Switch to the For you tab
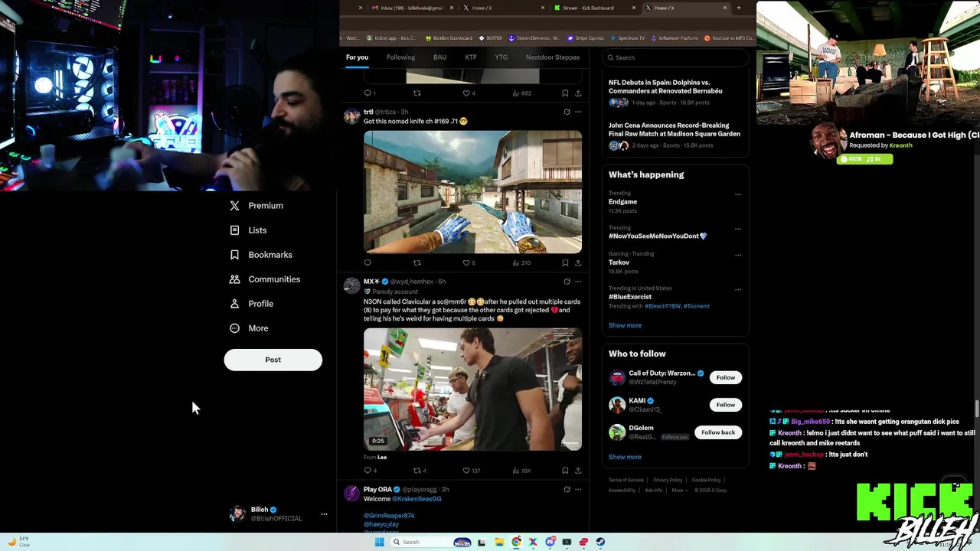980x551 pixels. pos(357,57)
